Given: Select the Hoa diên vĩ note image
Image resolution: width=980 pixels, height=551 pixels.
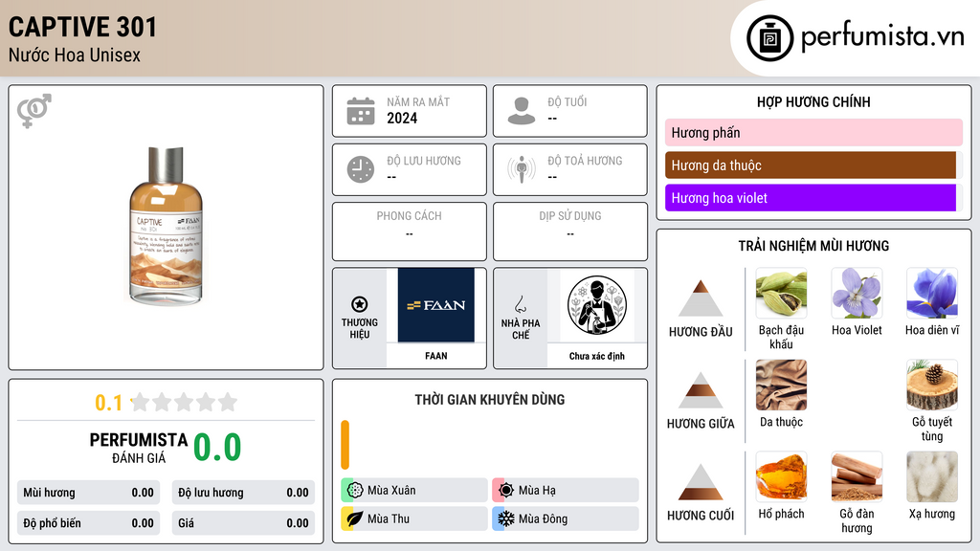Looking at the screenshot, I should 932,293.
